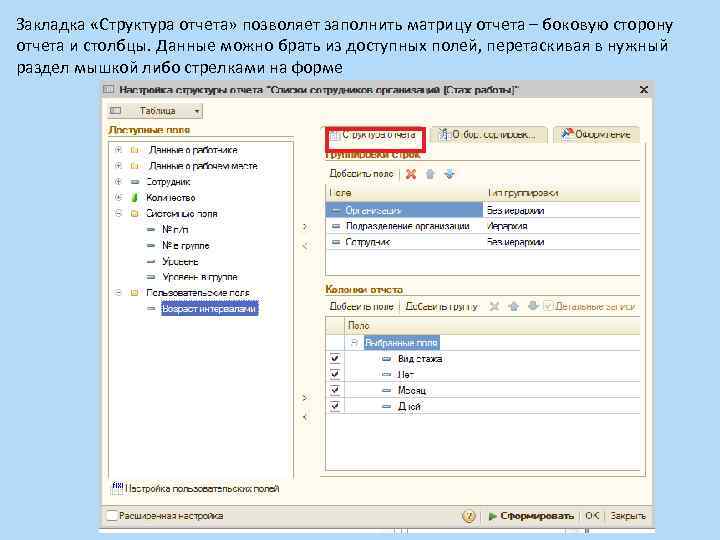This screenshot has width=720, height=540.
Task: Click Добавить группу button
Action: point(442,306)
